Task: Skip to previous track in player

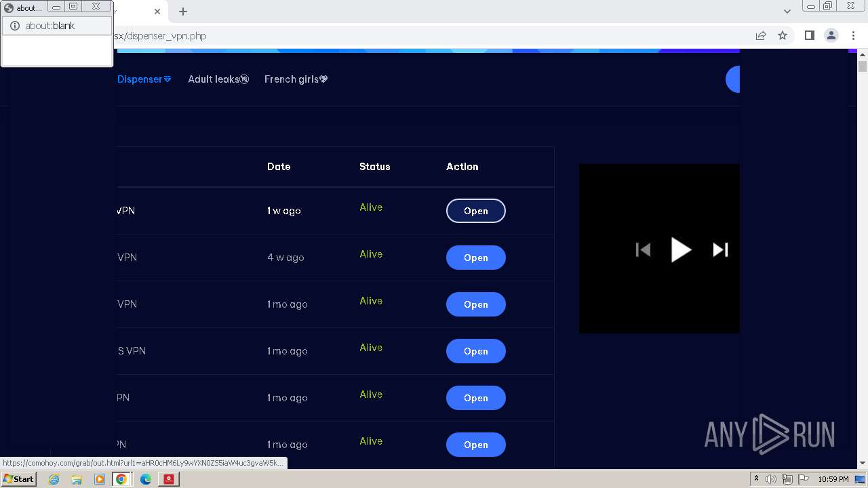Action: pos(643,249)
